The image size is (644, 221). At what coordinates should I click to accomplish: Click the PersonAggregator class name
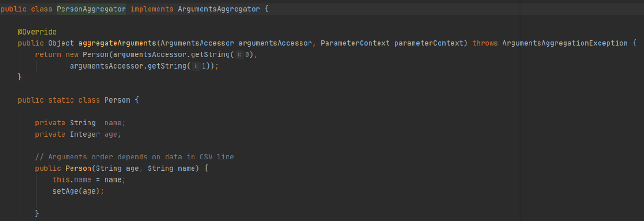91,9
